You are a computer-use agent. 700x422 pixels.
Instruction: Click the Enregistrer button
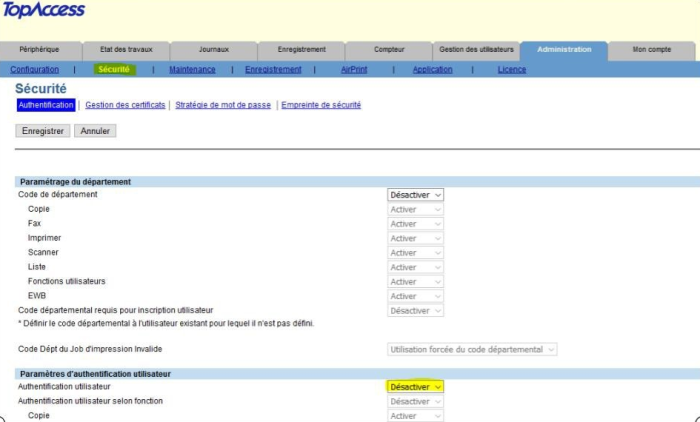43,131
